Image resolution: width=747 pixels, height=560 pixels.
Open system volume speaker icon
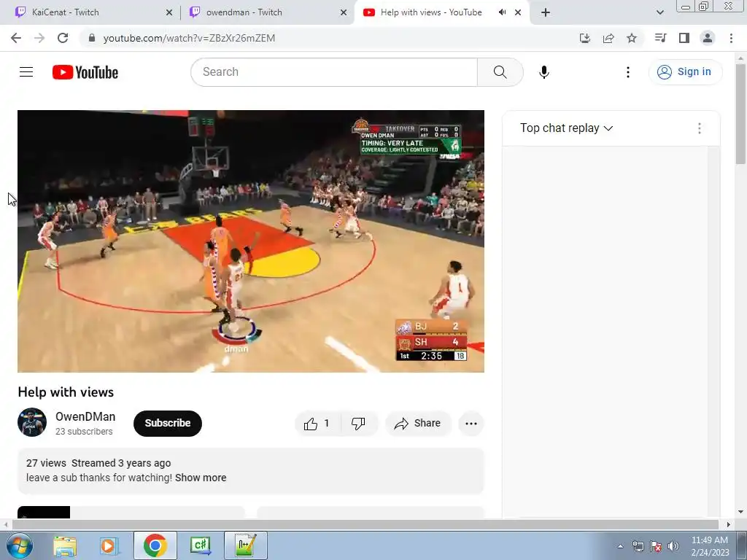(x=673, y=546)
